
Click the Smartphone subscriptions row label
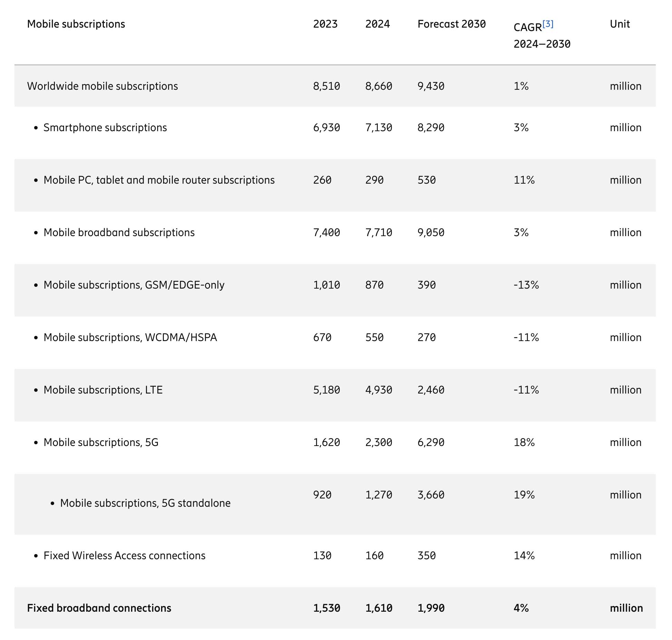(x=105, y=127)
